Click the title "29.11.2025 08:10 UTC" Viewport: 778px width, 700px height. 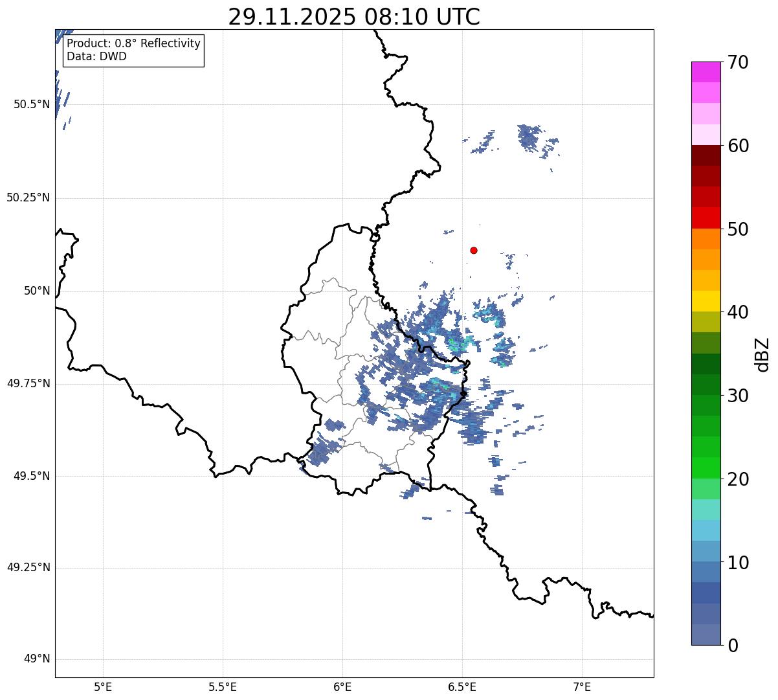354,17
